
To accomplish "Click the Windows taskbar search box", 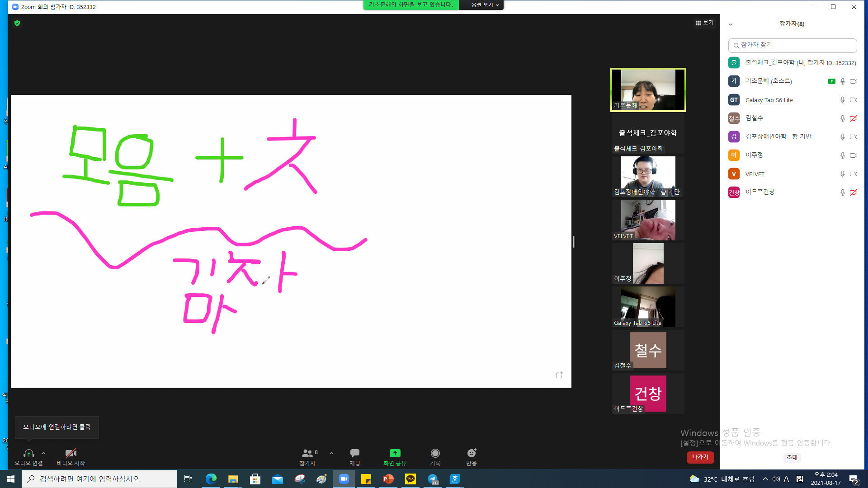I will (x=99, y=479).
